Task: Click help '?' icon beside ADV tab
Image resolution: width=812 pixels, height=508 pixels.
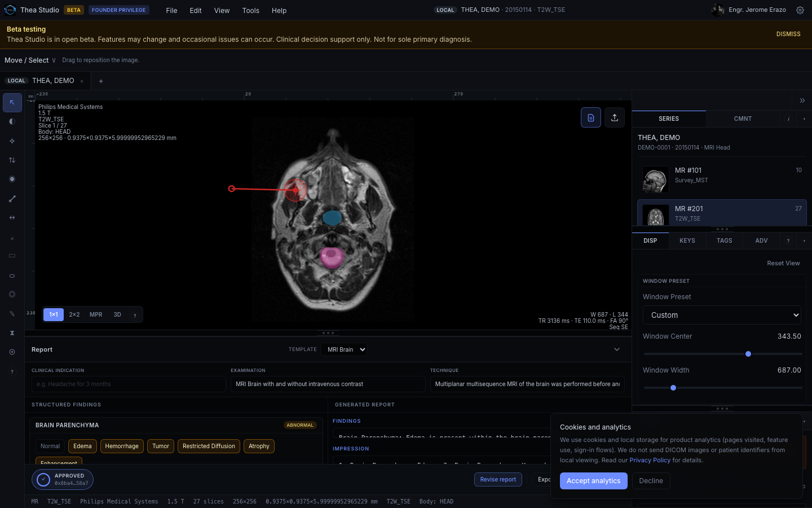Action: [788, 240]
